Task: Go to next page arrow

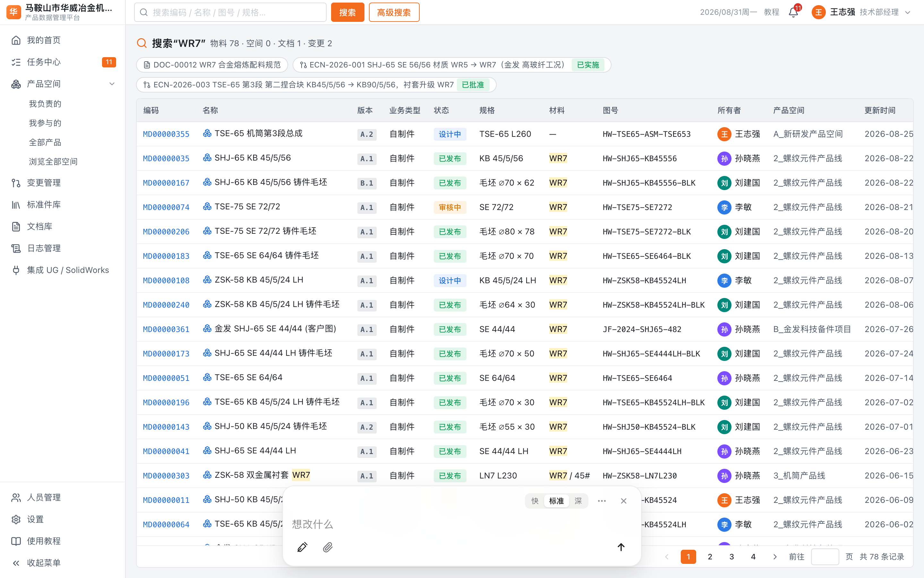Action: point(775,556)
